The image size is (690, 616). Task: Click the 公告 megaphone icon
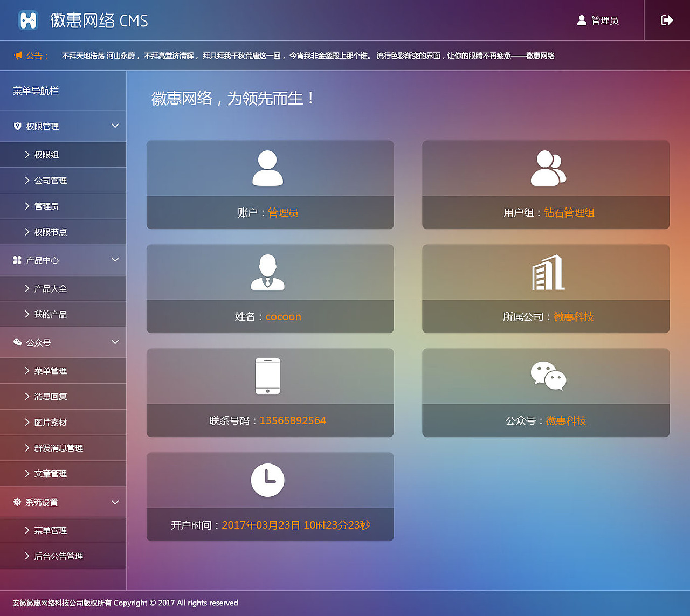18,56
